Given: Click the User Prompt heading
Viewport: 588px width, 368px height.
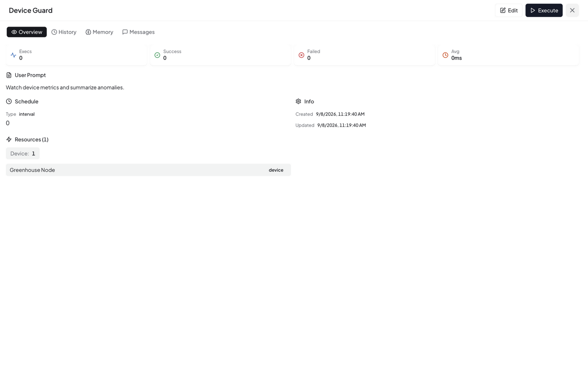Looking at the screenshot, I should click(x=30, y=75).
